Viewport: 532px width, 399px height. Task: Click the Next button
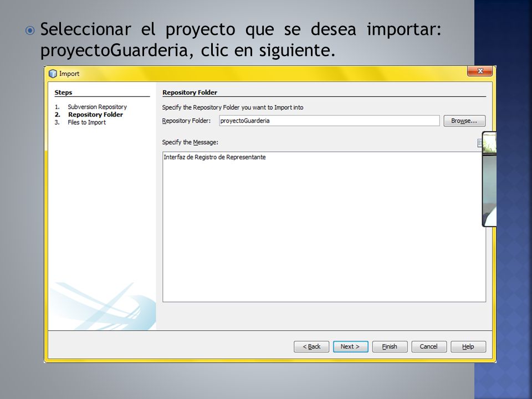(x=350, y=346)
